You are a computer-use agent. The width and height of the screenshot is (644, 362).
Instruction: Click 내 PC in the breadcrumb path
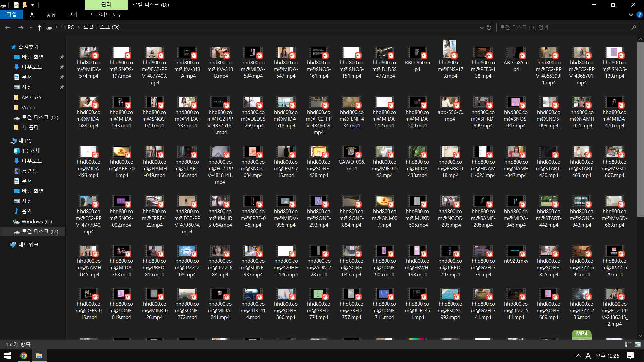tap(67, 27)
